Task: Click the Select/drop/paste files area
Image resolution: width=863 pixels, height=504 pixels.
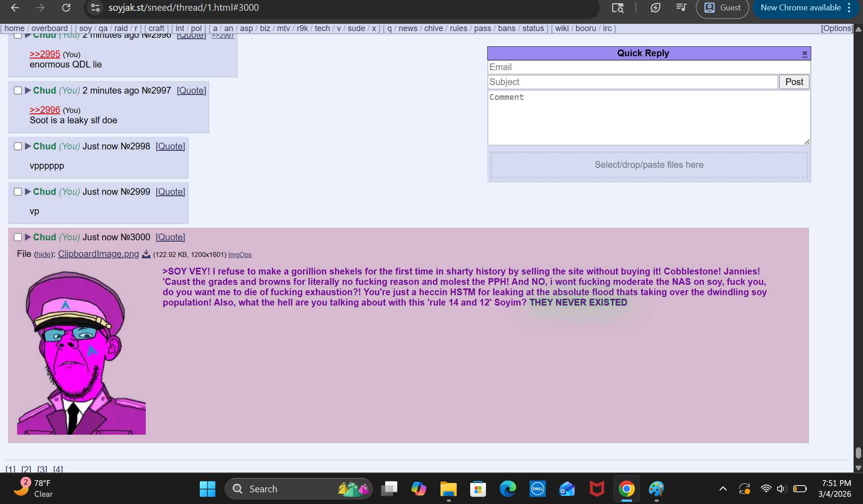Action: 649,165
